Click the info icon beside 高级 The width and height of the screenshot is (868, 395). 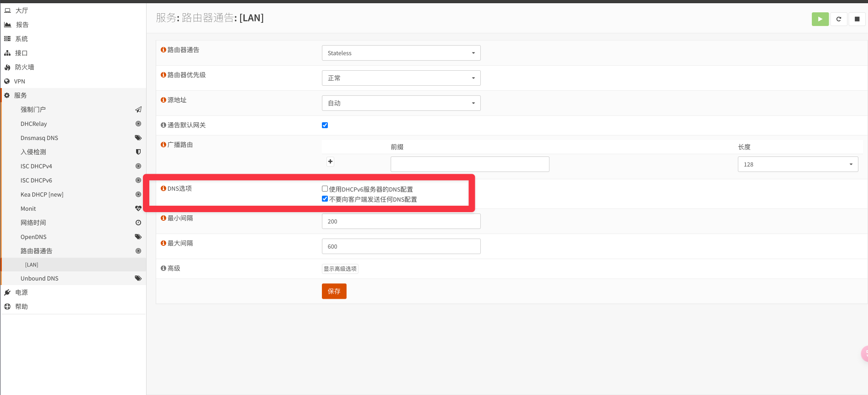(x=163, y=268)
